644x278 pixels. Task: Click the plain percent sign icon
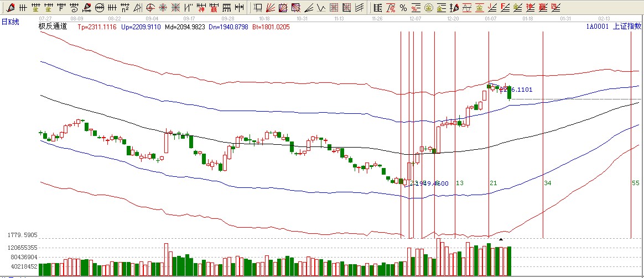[403, 8]
